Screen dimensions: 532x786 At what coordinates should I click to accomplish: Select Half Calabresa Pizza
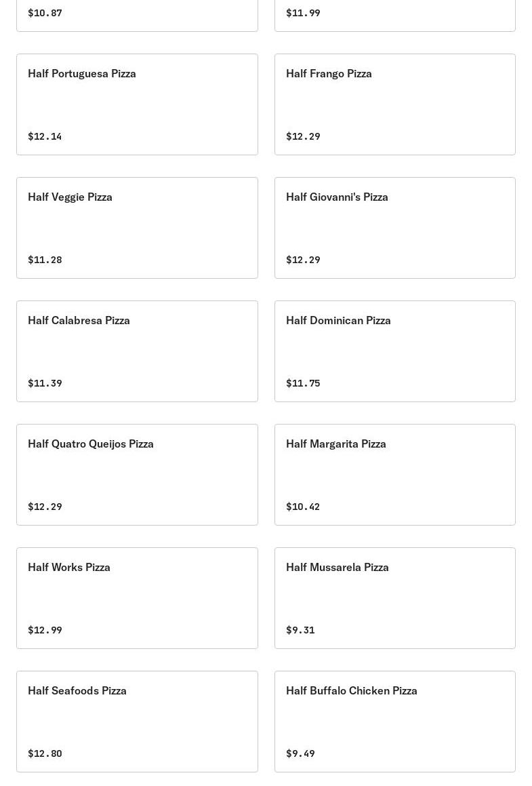click(137, 351)
